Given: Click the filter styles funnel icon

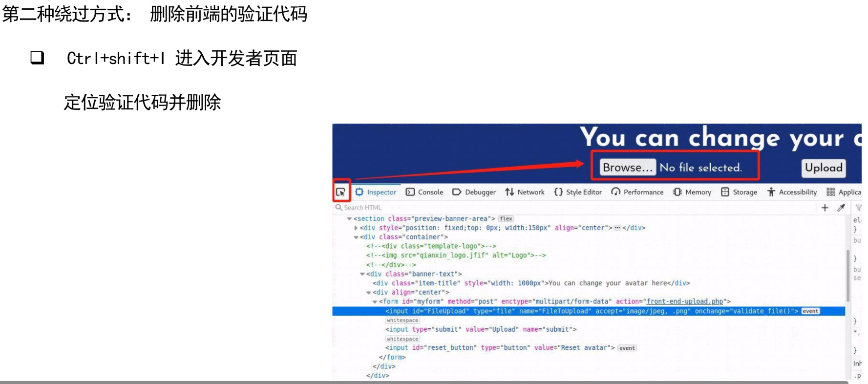Looking at the screenshot, I should click(x=858, y=208).
